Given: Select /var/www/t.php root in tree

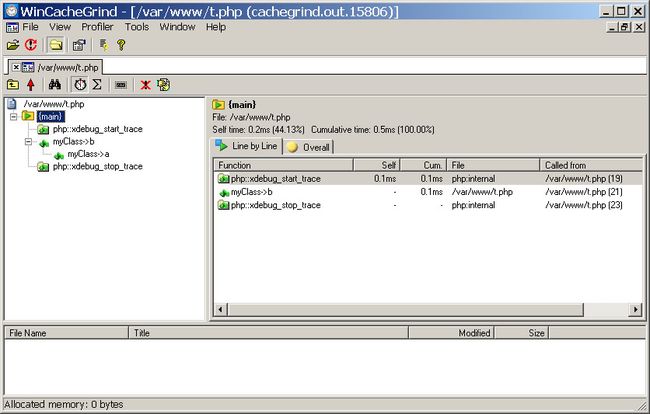Looking at the screenshot, I should [x=54, y=104].
